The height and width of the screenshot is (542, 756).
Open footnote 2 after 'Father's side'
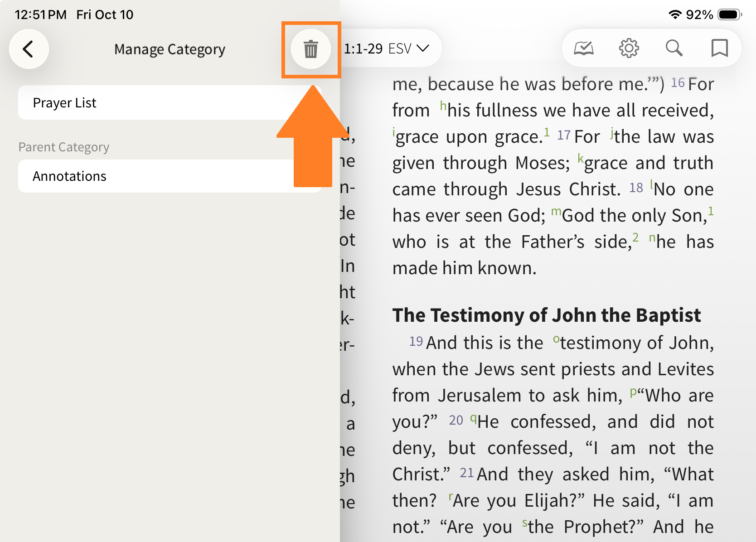(x=635, y=237)
